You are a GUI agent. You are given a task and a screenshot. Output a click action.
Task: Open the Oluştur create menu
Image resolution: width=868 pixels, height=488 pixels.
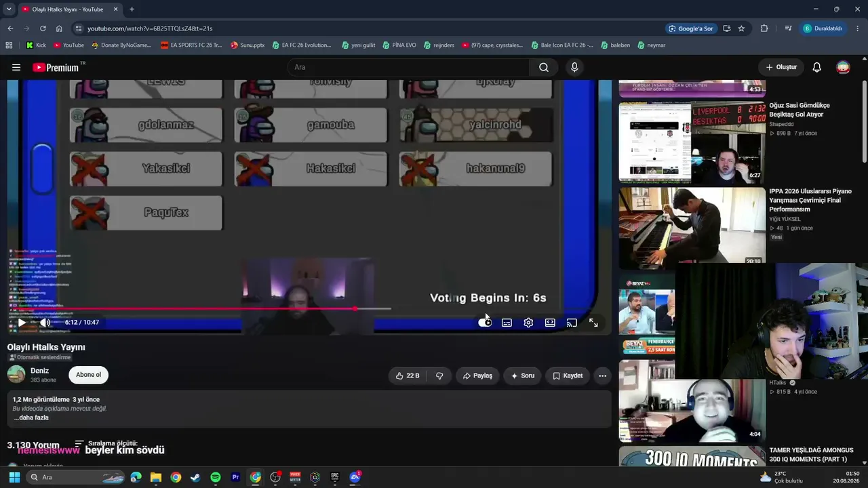(x=781, y=67)
